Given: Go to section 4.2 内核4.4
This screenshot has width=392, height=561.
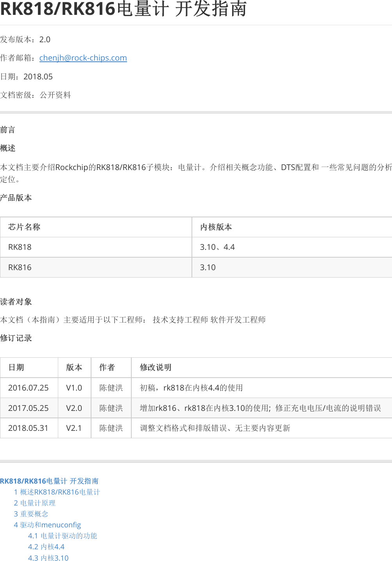Looking at the screenshot, I should [x=46, y=547].
